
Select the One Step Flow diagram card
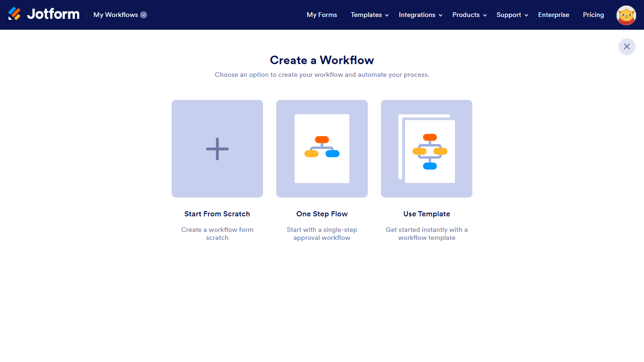point(322,148)
